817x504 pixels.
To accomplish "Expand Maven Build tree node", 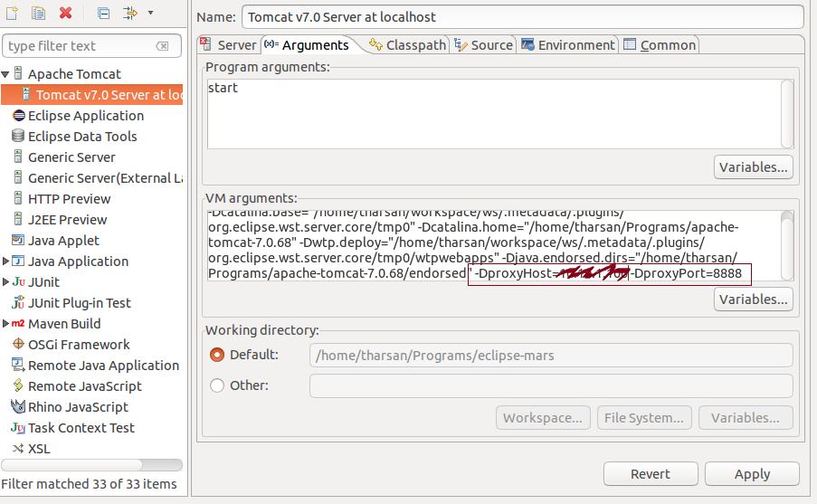I will click(x=5, y=324).
